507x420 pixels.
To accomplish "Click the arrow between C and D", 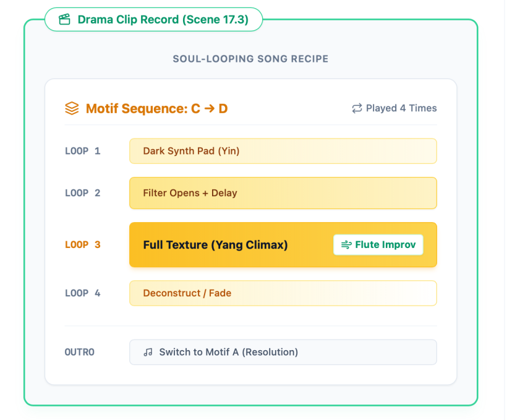I will click(x=209, y=108).
